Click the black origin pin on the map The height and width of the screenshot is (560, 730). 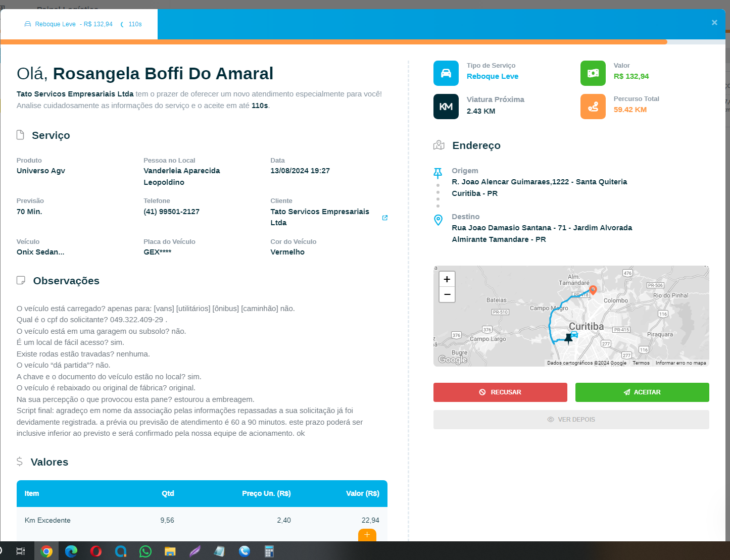[x=568, y=339]
